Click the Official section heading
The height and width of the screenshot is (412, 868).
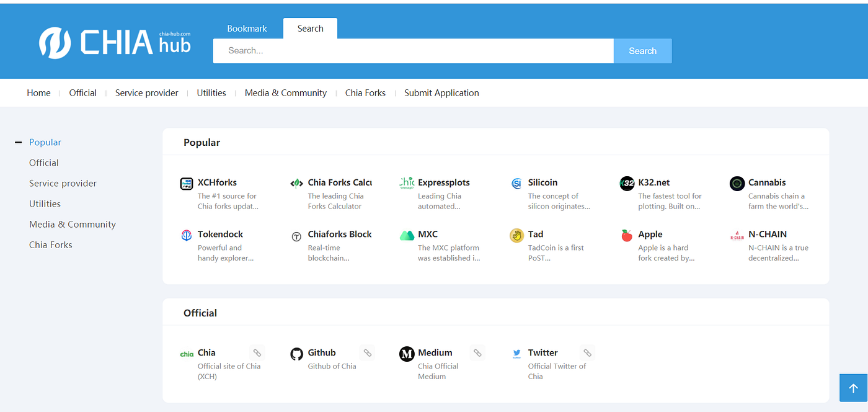tap(200, 313)
